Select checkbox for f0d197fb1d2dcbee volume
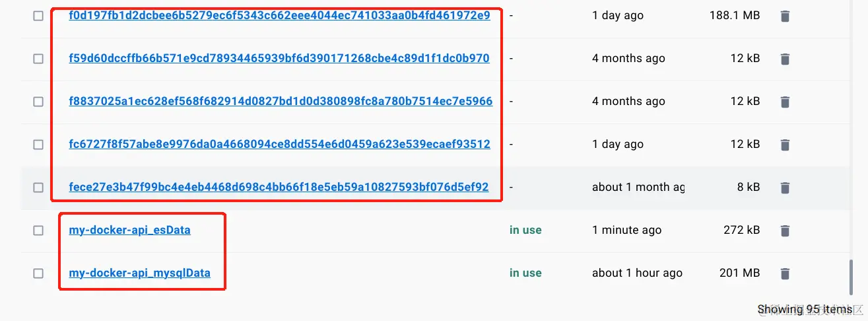 pos(38,16)
